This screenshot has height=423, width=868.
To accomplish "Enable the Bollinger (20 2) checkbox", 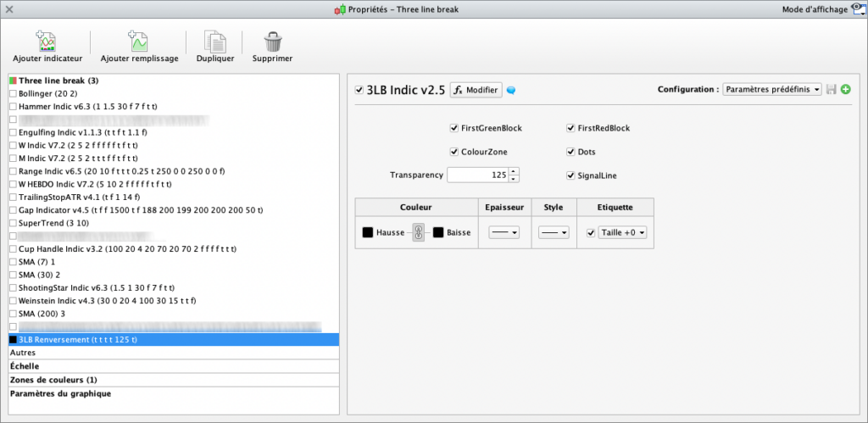I will pos(14,93).
